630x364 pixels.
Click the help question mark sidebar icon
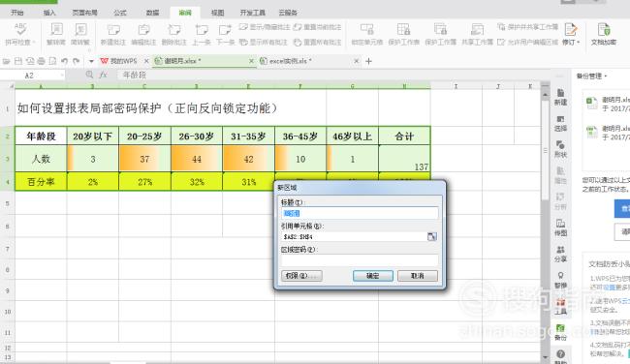(x=560, y=354)
